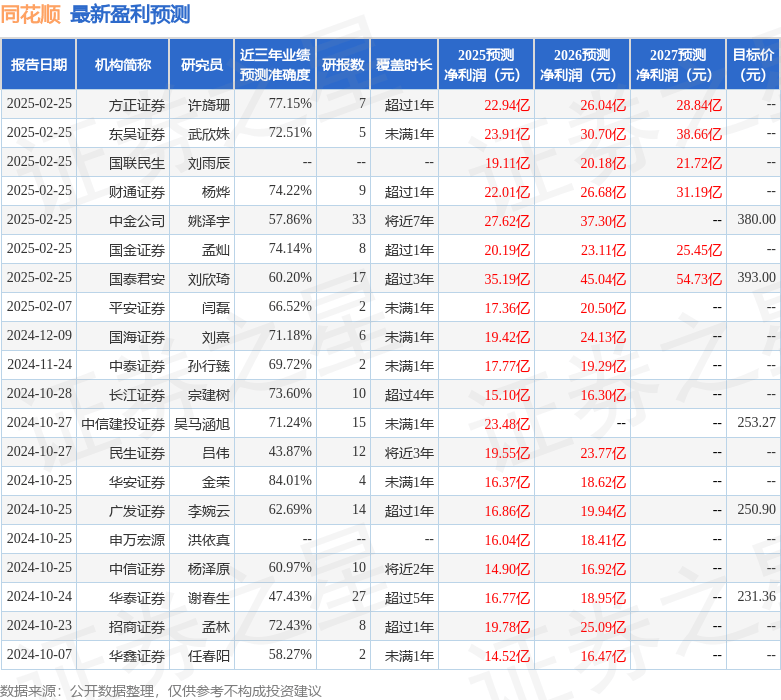Screen dimensions: 781x700
Task: Click target price 393.00
Action: point(756,277)
